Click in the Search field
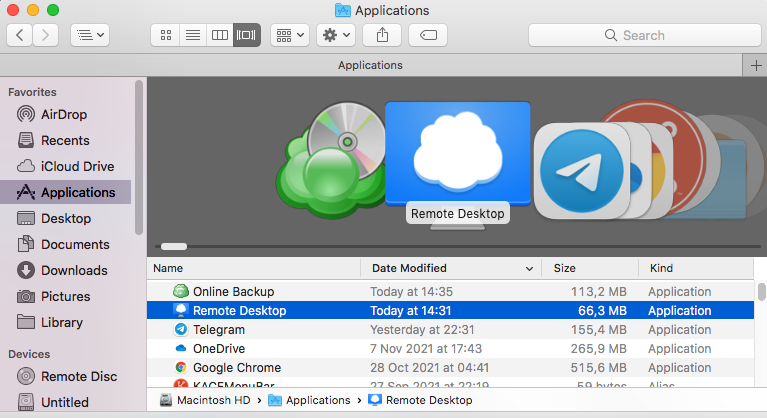 pyautogui.click(x=645, y=35)
